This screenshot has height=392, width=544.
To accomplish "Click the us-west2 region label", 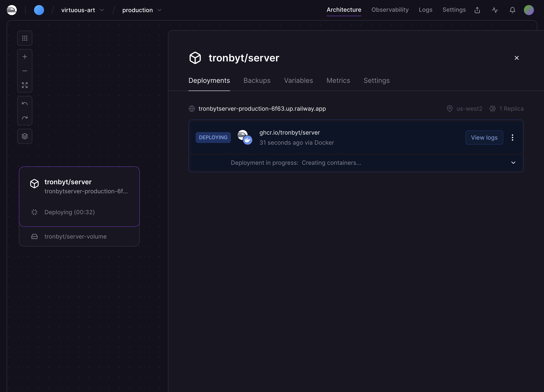I will pos(469,109).
